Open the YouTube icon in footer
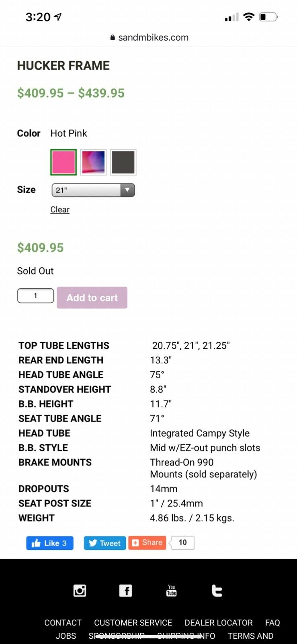The height and width of the screenshot is (644, 297). click(171, 590)
